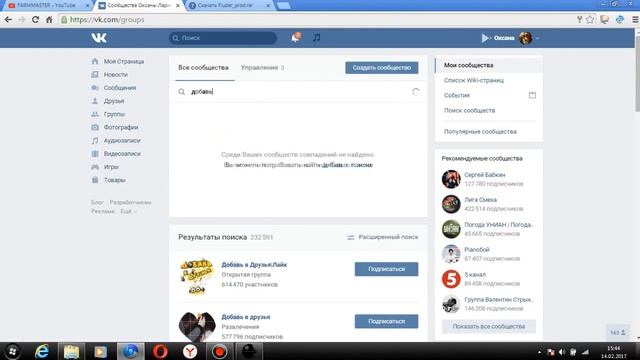
Task: Click the Друзья person icon
Action: [x=95, y=101]
